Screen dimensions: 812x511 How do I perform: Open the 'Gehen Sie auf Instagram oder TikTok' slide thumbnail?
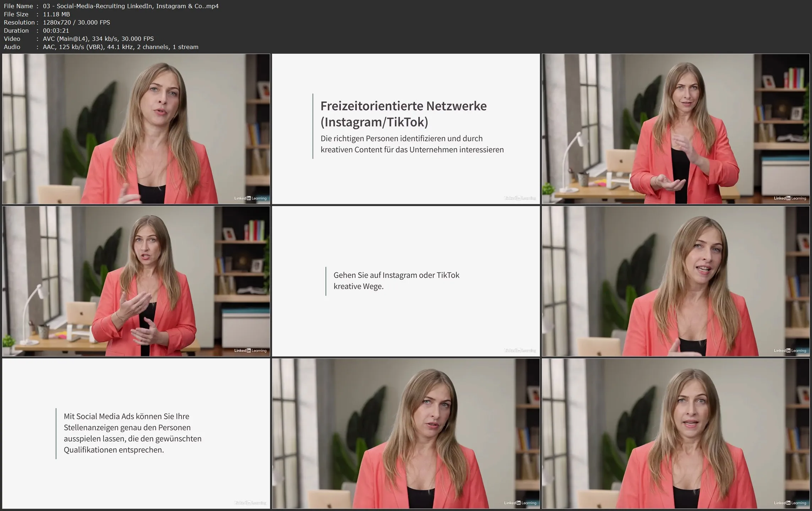pos(406,281)
